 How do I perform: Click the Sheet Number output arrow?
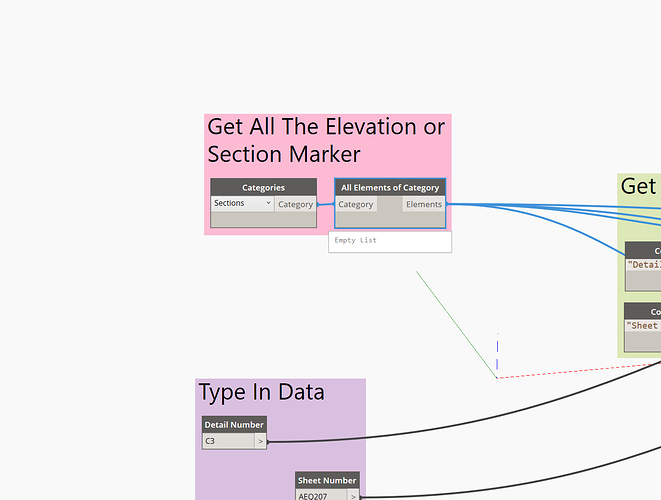click(353, 496)
